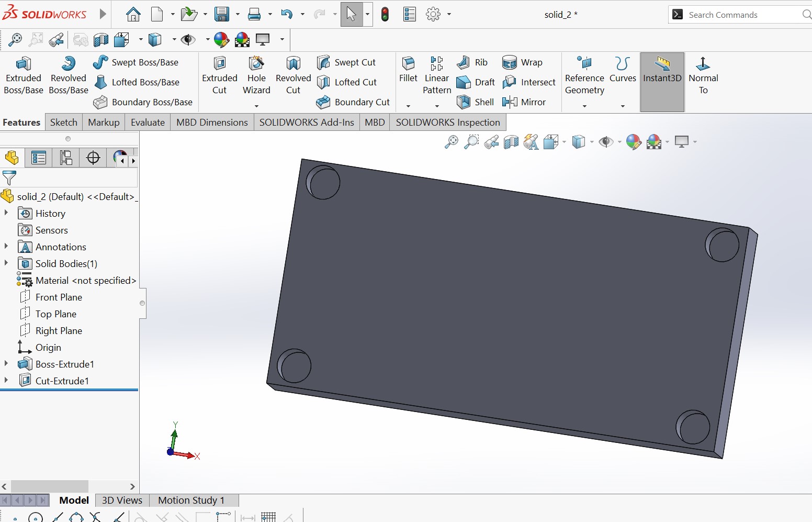Open the SOLIDWORKS Add-Ins tab
This screenshot has width=812, height=522.
click(307, 122)
